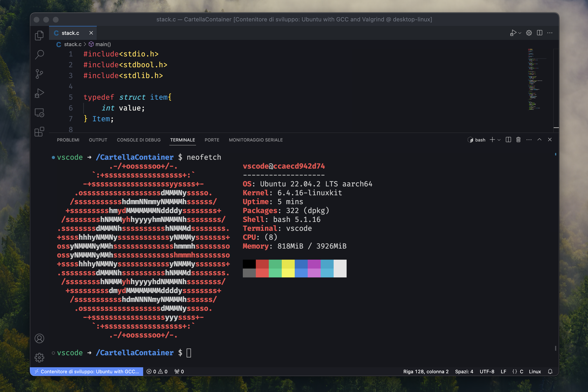Open the MONITORAGGIO SERIALE tab

(x=256, y=140)
